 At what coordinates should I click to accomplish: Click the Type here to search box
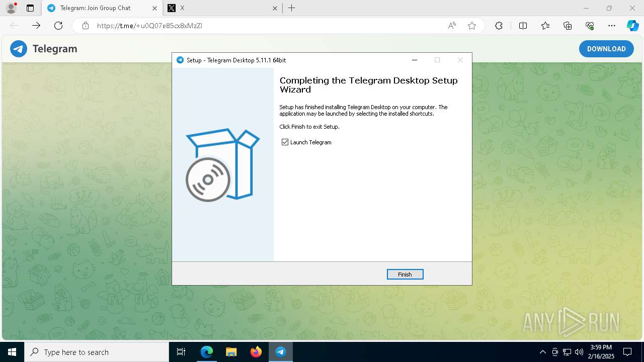[97, 352]
